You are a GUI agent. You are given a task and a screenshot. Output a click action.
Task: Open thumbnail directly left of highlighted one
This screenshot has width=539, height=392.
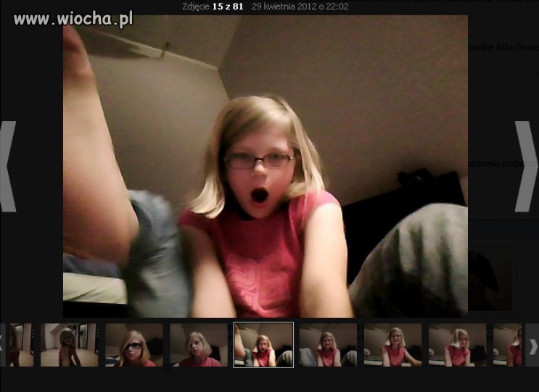(199, 345)
